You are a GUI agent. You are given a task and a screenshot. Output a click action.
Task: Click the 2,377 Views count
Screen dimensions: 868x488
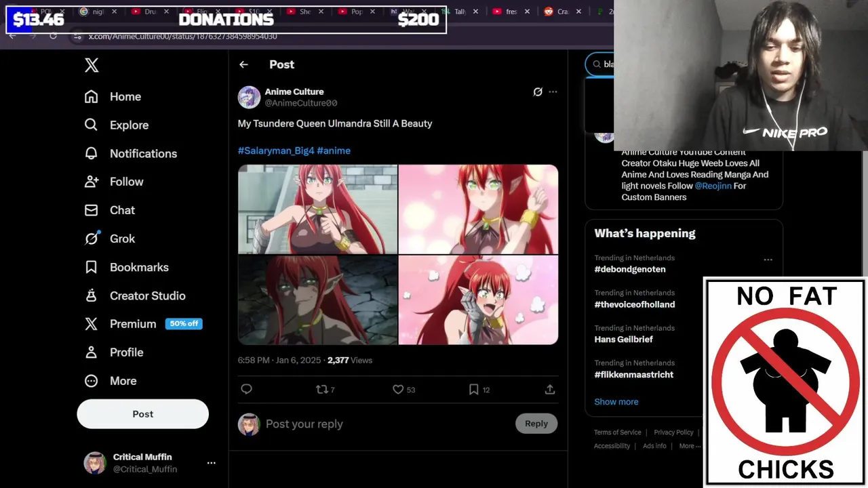(350, 360)
